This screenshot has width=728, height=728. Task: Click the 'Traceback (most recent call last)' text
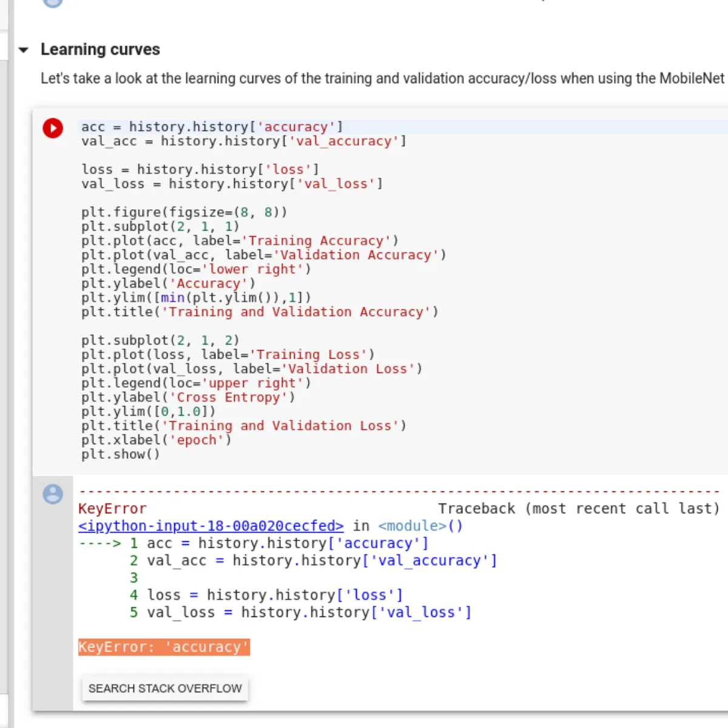[x=579, y=508]
